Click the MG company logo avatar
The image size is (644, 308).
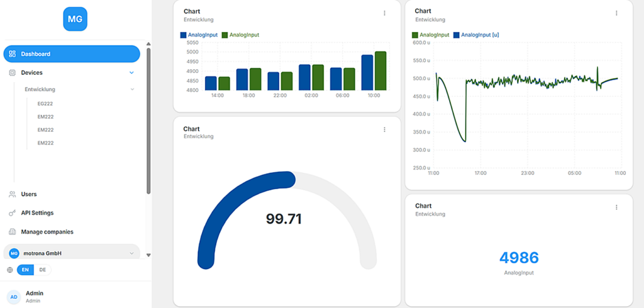coord(75,19)
